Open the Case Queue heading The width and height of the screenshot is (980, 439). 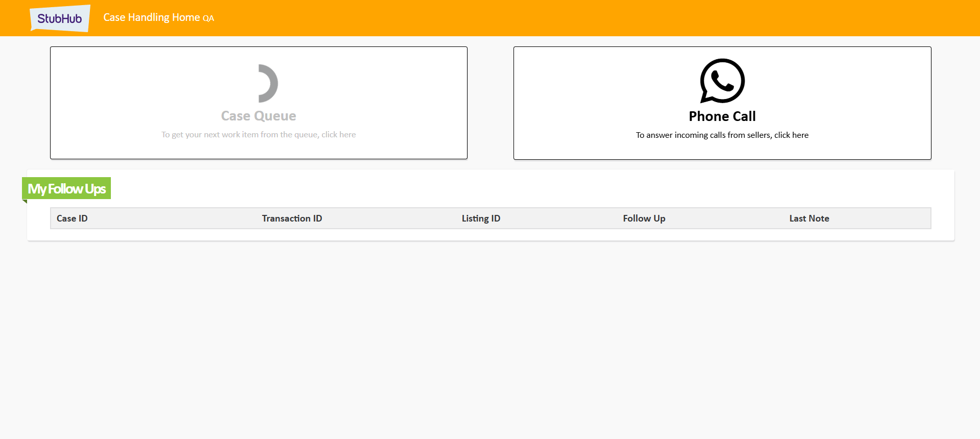click(x=259, y=116)
